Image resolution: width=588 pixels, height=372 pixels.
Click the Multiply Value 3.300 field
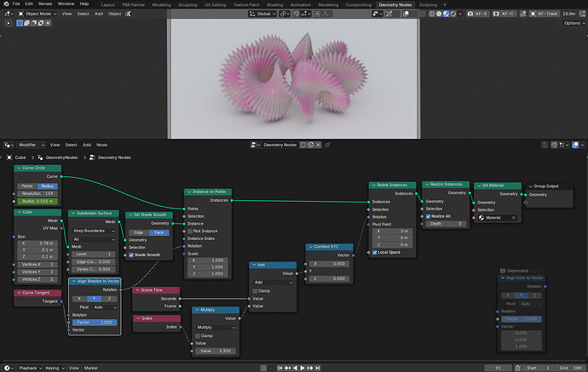pos(216,351)
